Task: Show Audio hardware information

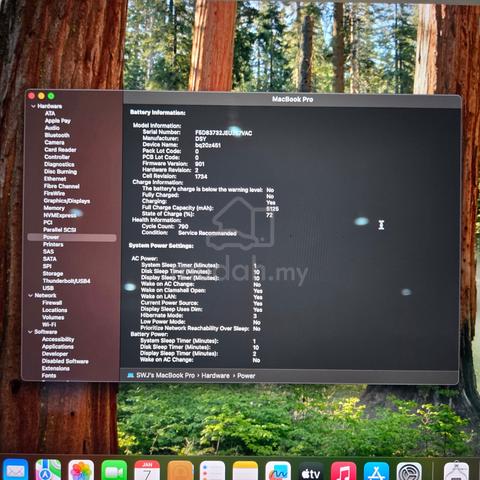Action: [x=52, y=128]
